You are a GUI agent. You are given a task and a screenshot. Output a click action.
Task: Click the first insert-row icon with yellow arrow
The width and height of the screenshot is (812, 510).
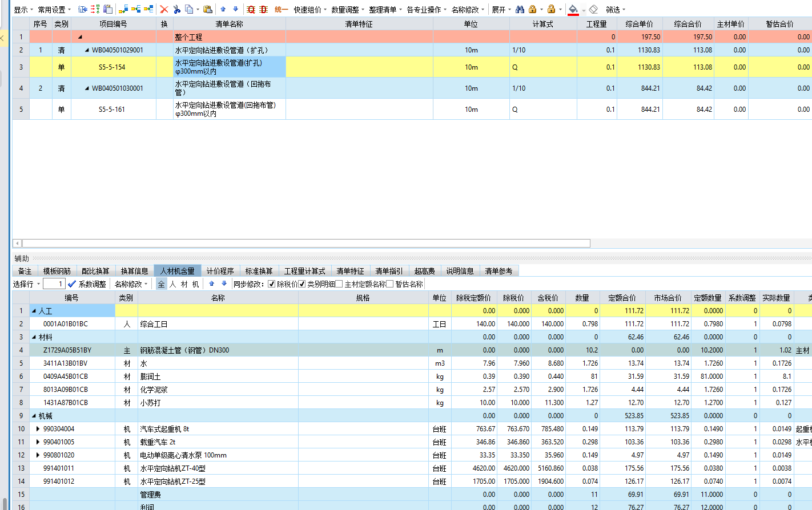coord(123,9)
